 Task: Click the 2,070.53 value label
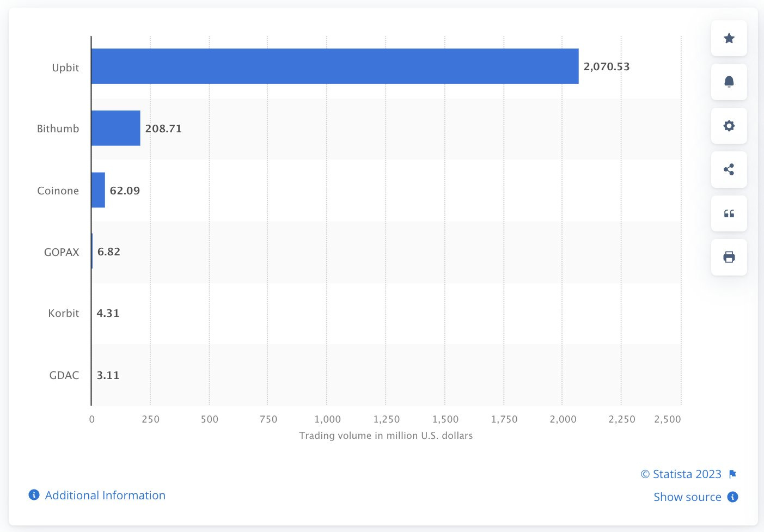(x=607, y=66)
